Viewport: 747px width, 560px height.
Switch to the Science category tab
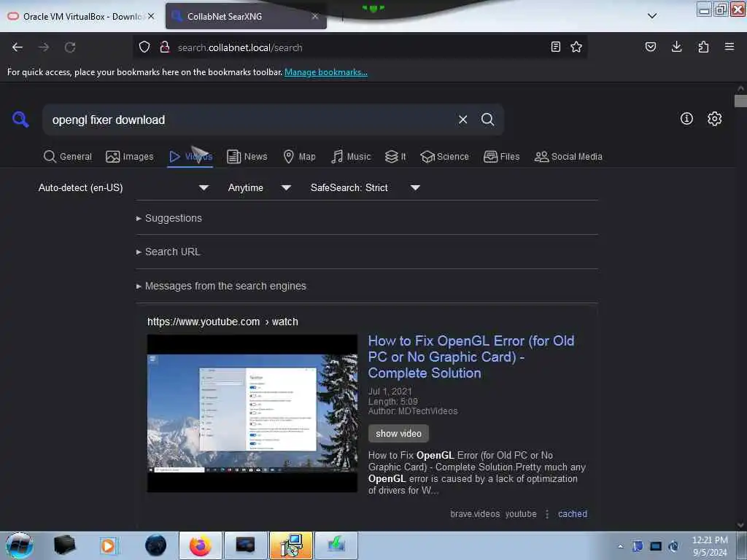444,157
